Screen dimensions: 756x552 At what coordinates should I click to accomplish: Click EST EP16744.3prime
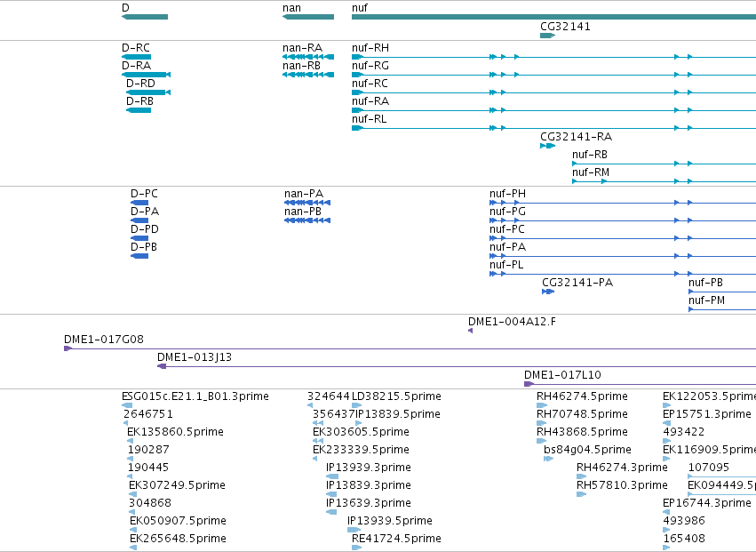(x=666, y=512)
